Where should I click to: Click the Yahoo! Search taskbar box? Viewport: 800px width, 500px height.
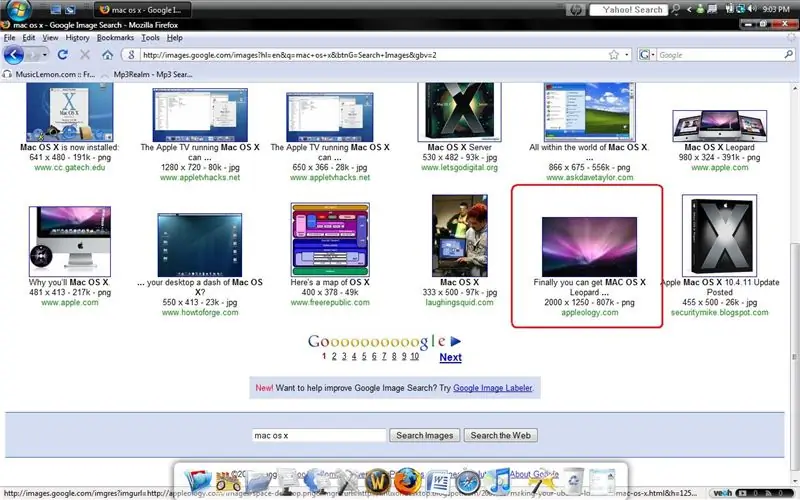(629, 10)
